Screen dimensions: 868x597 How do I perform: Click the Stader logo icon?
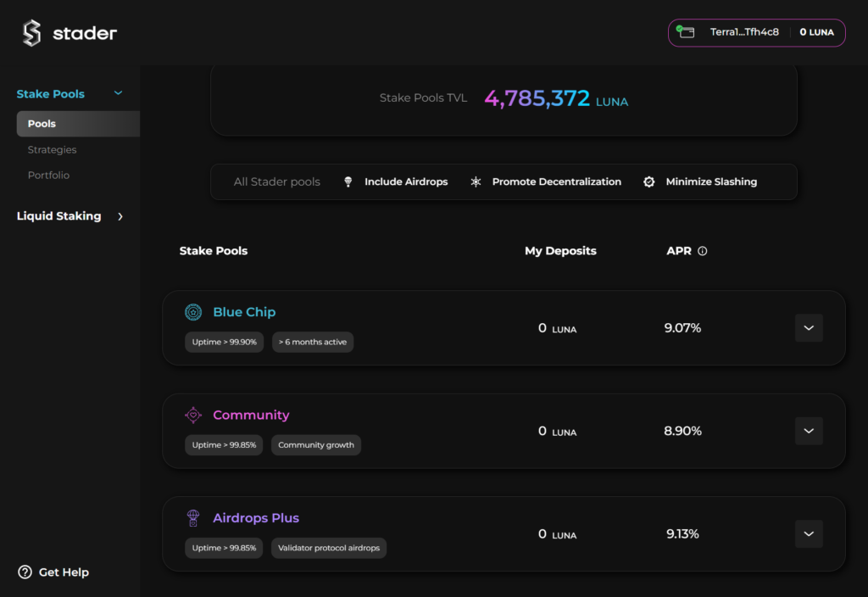[31, 33]
